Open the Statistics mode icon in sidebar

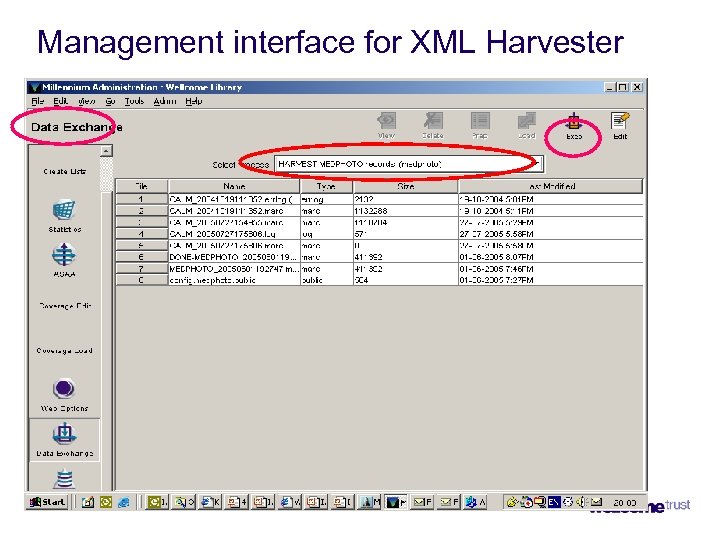click(x=63, y=210)
